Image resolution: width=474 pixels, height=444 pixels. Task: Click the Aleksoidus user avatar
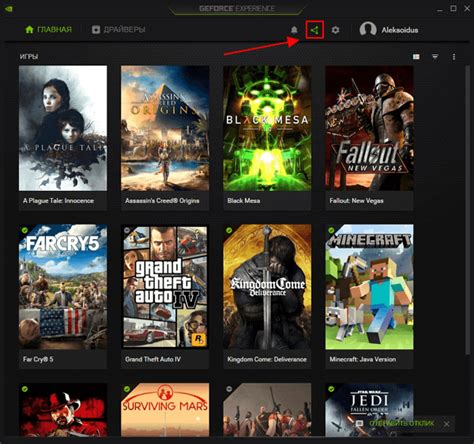pyautogui.click(x=368, y=30)
